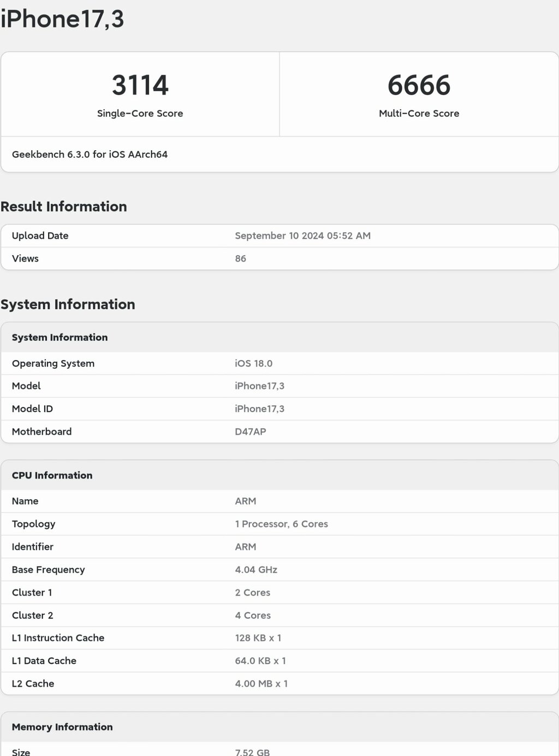The height and width of the screenshot is (756, 559).
Task: Click the iPhone17,3 page title
Action: (x=62, y=19)
